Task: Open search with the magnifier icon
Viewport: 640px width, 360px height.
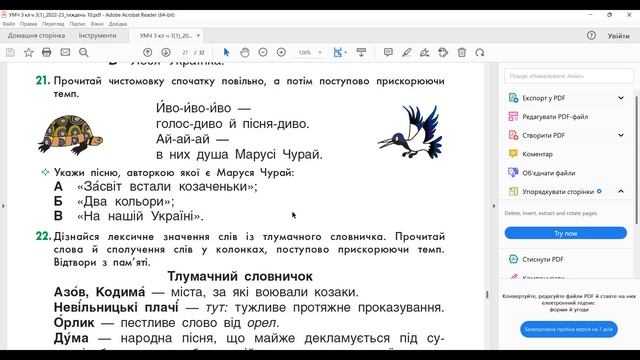Action: [x=84, y=52]
